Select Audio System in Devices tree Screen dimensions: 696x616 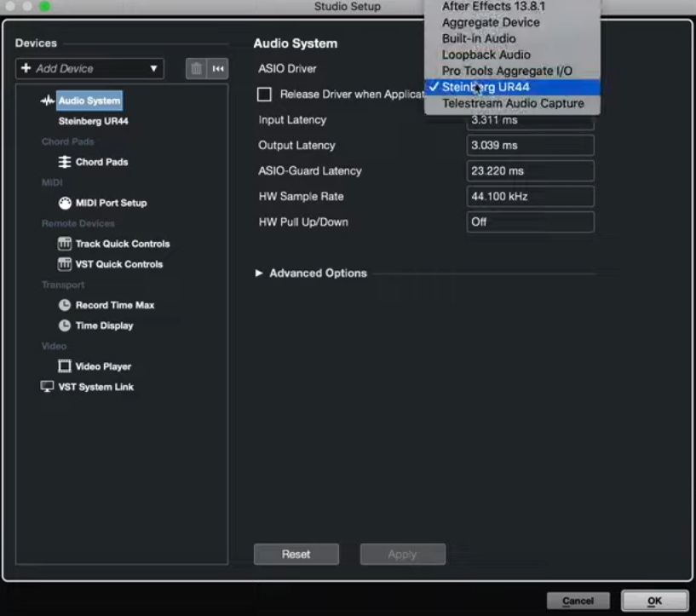tap(89, 101)
